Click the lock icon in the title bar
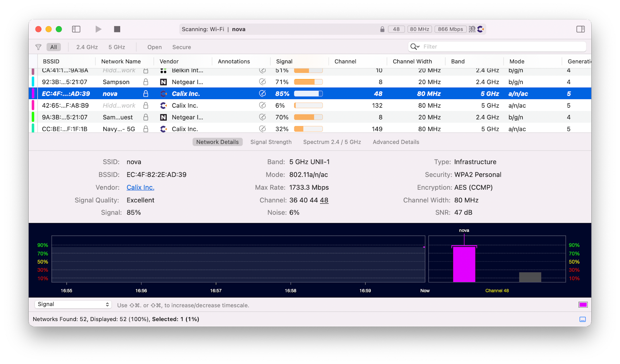Viewport: 620px width, 364px height. tap(382, 29)
